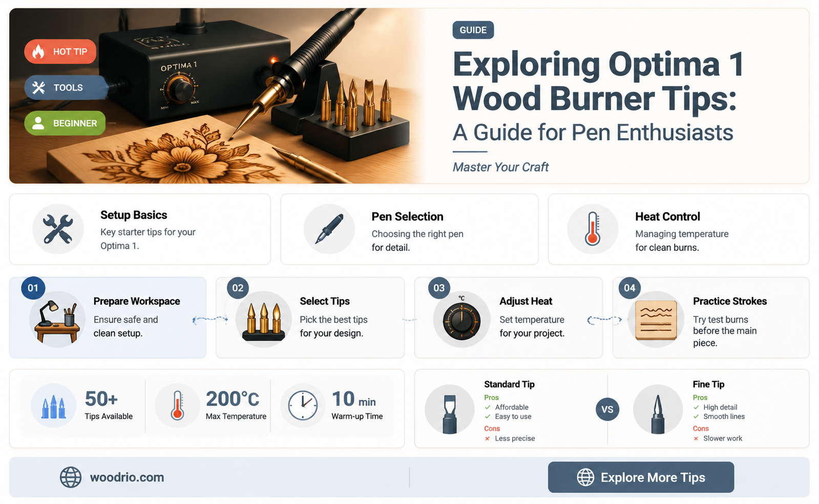
Task: Click the 200°C Max Temperature value
Action: pos(233,399)
